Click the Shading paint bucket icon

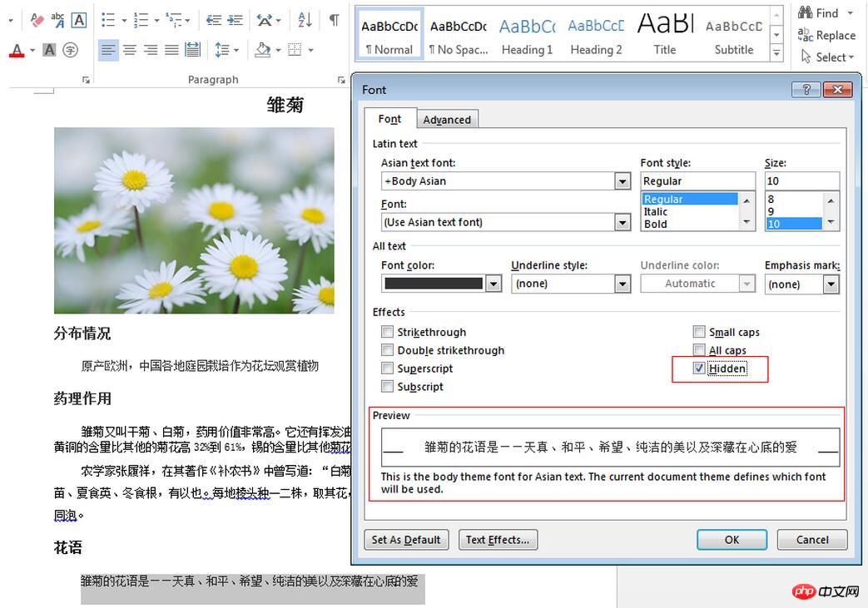[262, 51]
